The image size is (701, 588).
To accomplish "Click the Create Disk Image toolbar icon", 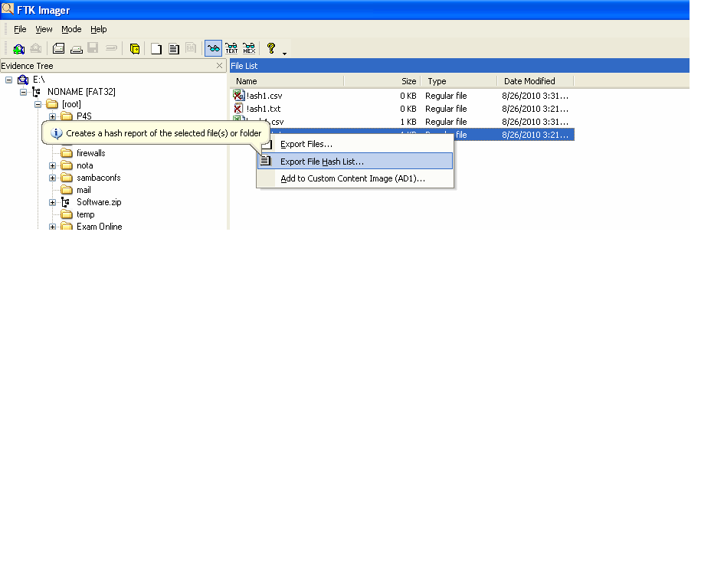I will click(x=58, y=48).
